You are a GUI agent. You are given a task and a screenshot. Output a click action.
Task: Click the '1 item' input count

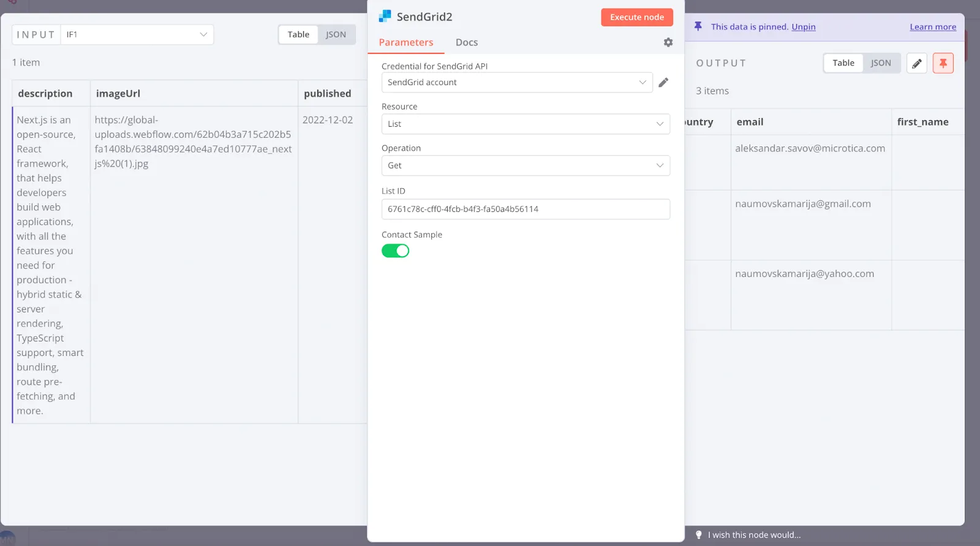pyautogui.click(x=26, y=63)
